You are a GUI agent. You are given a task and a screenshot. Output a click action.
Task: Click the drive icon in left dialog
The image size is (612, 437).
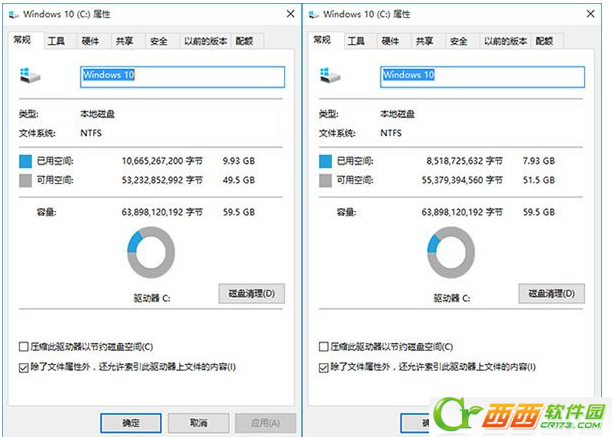click(x=30, y=75)
